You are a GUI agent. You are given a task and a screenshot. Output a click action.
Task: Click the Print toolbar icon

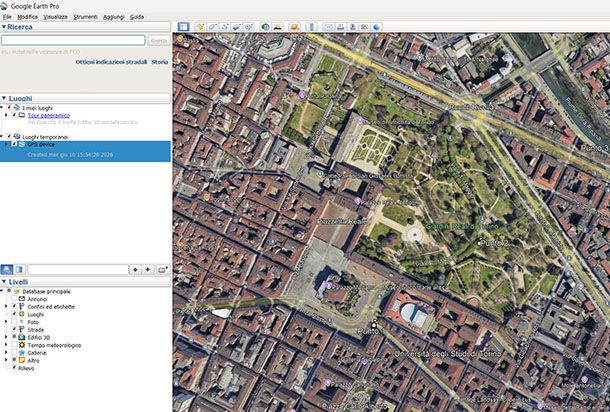[340, 26]
